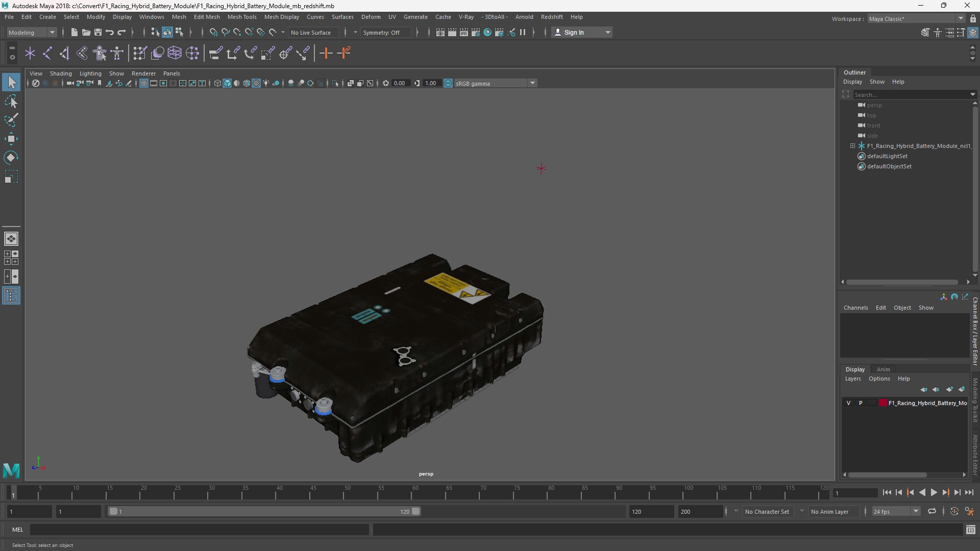
Task: Activate the Lasso select tool
Action: [11, 101]
